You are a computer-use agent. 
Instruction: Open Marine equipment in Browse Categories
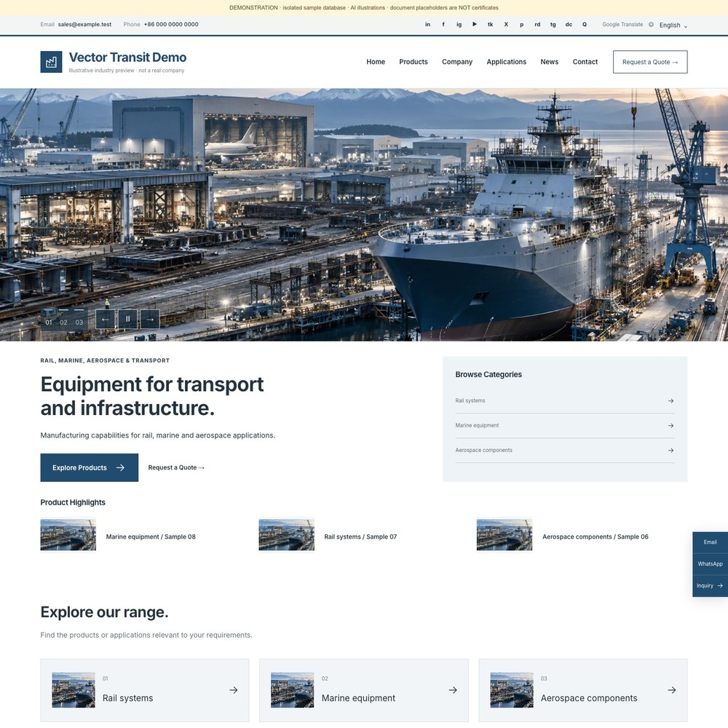[565, 425]
